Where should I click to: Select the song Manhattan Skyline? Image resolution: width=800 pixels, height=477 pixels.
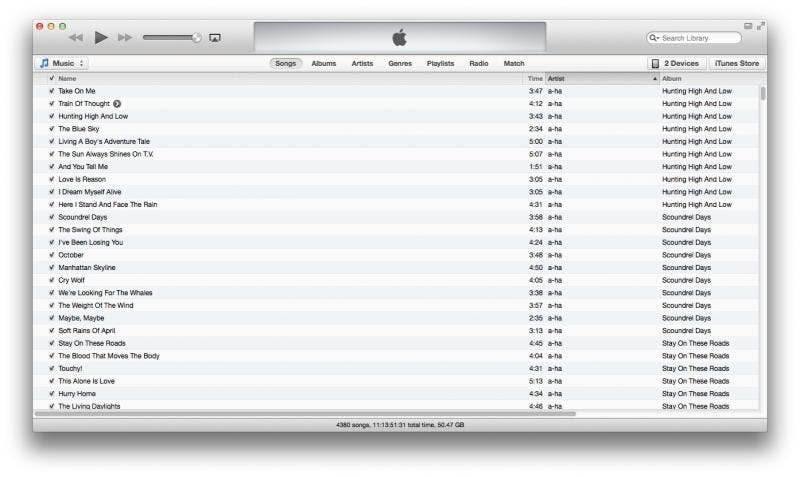point(87,267)
